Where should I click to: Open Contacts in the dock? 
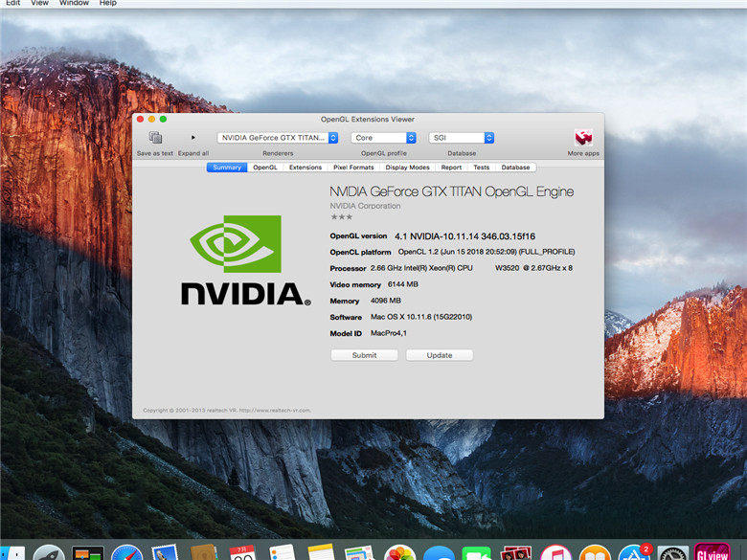pos(204,553)
